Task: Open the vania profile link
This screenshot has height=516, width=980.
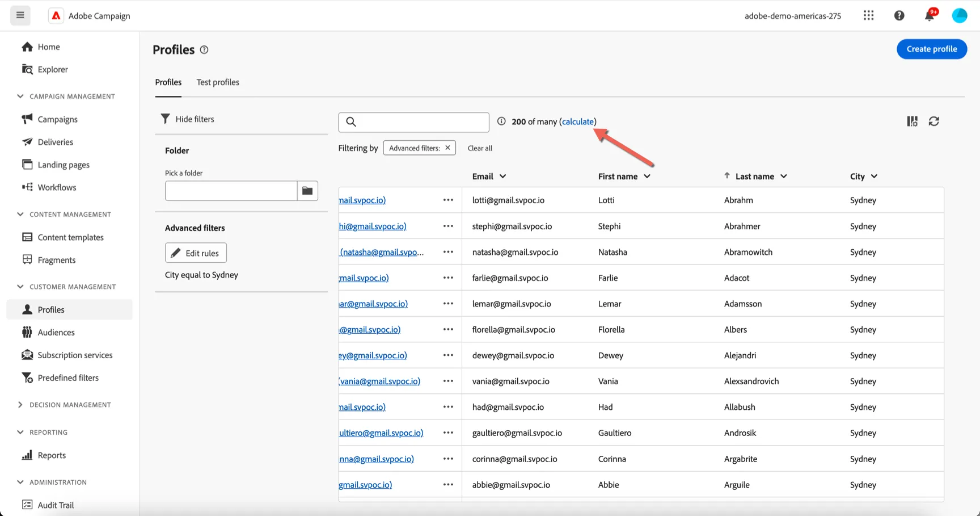Action: 379,381
